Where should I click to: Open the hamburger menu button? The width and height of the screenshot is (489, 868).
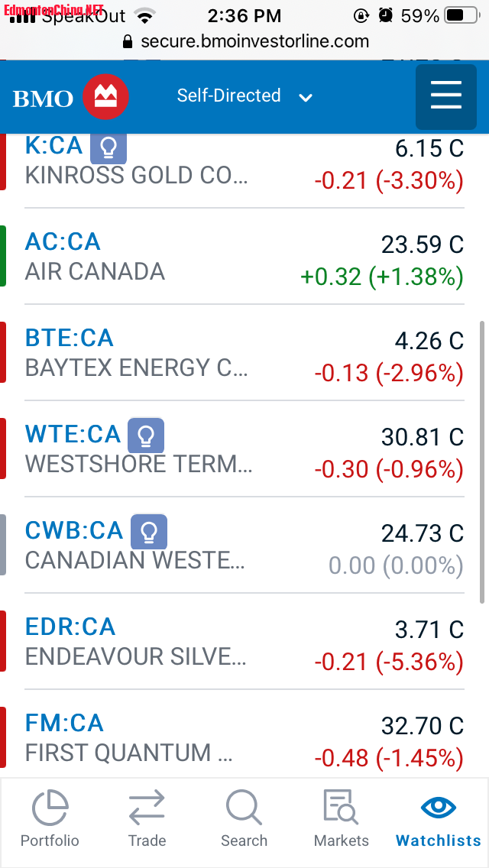(x=445, y=97)
